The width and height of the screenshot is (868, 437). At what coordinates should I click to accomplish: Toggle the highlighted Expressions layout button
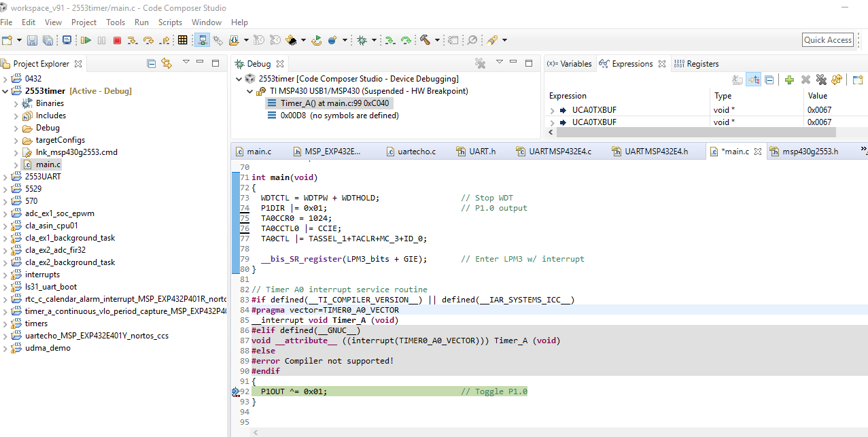[753, 80]
